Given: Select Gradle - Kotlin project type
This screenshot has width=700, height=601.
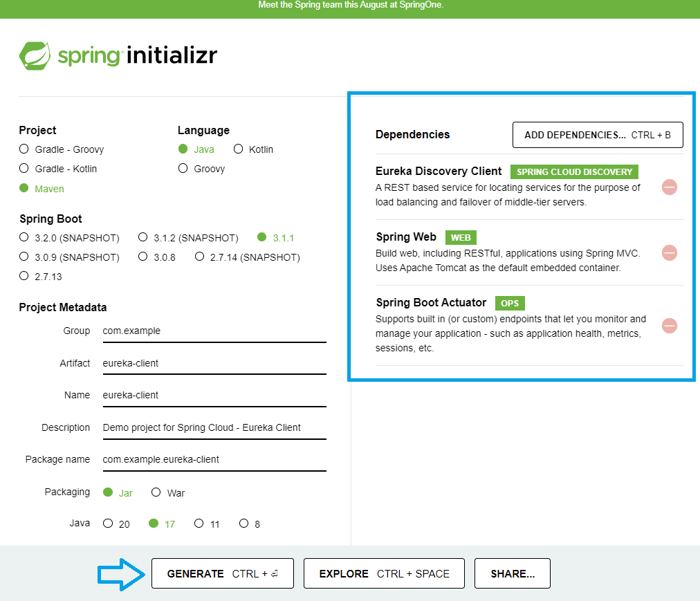Looking at the screenshot, I should (58, 169).
